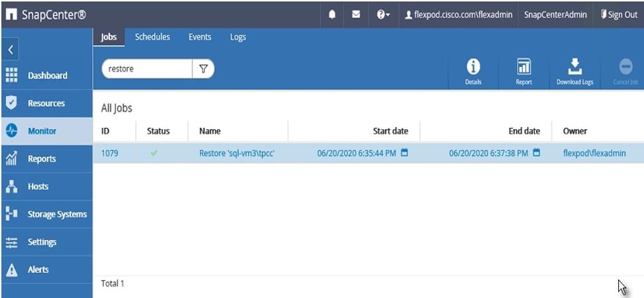The width and height of the screenshot is (644, 298).
Task: Open the Settings page
Action: coord(47,242)
